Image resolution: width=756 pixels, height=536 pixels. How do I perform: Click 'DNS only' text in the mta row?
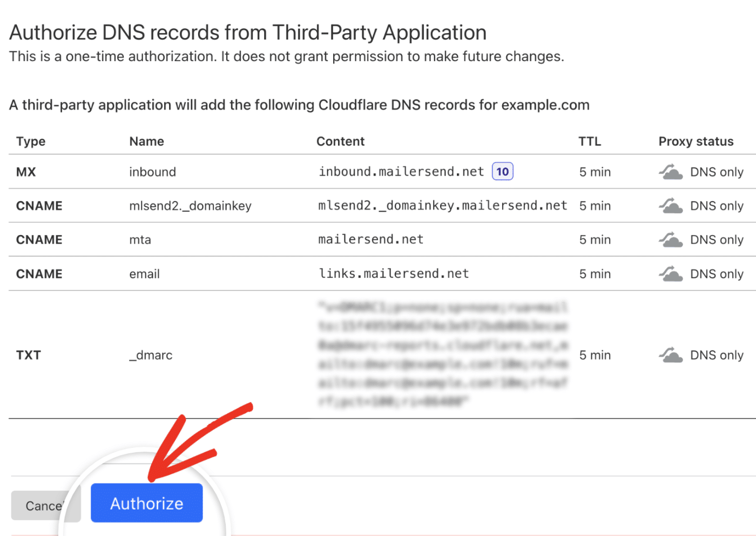(x=717, y=240)
